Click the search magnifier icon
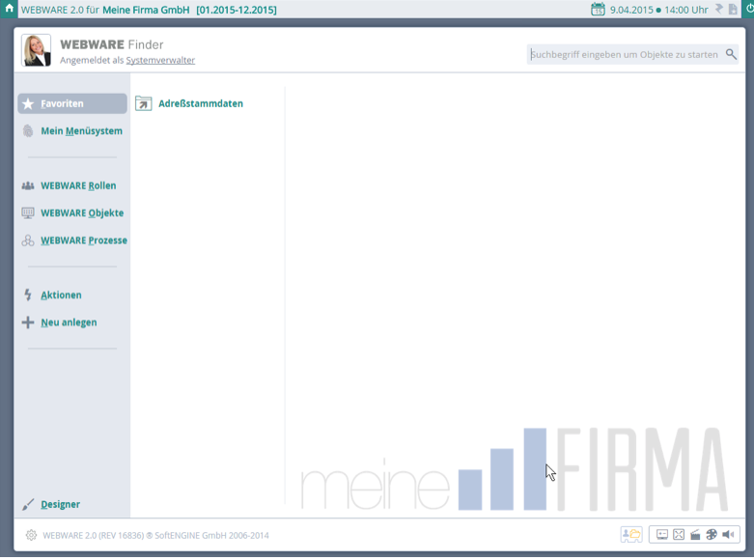The height and width of the screenshot is (560, 754). pos(731,55)
